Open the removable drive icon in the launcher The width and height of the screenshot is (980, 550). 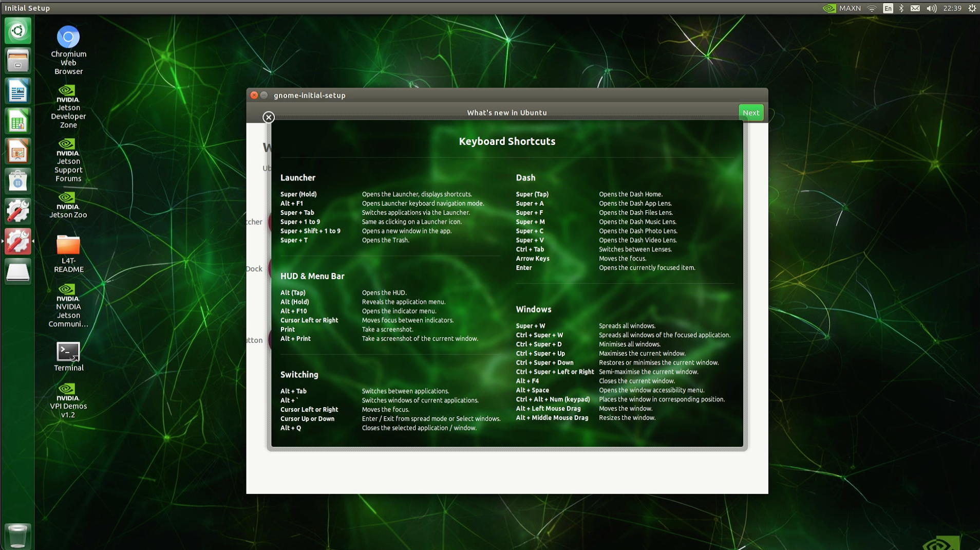tap(18, 272)
